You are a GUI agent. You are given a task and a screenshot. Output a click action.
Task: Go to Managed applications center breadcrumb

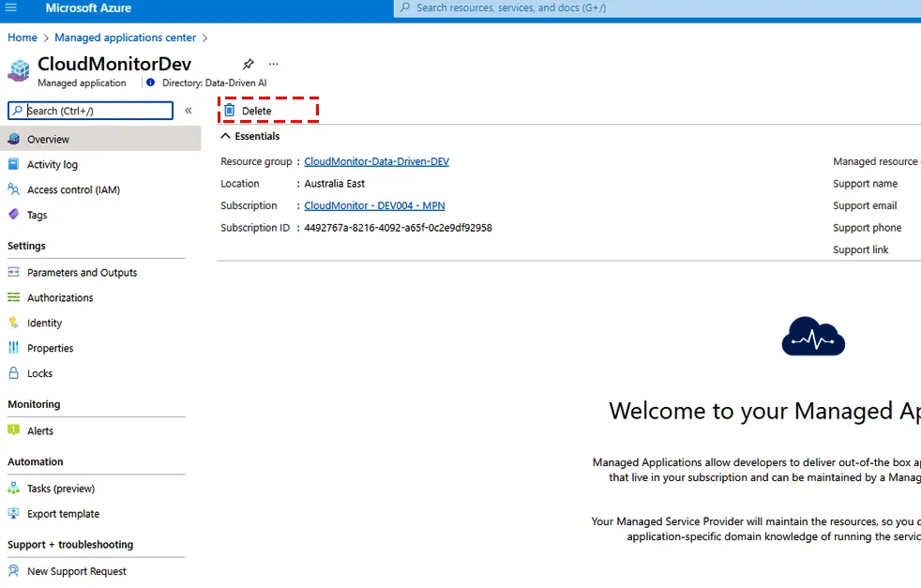125,38
